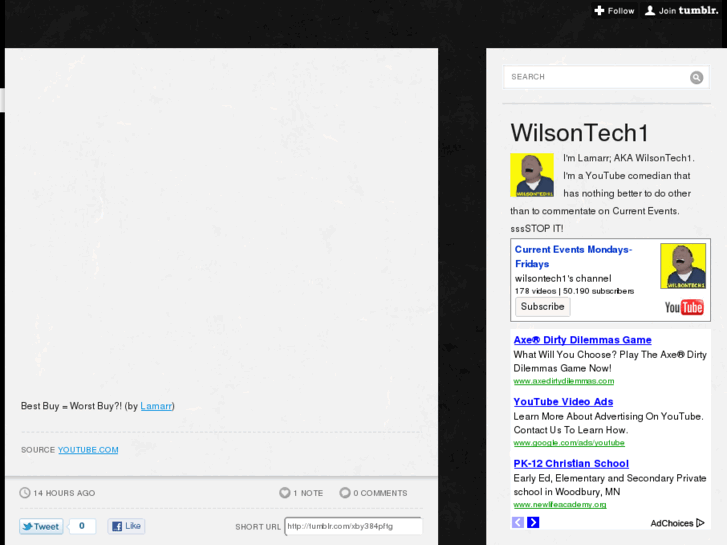
Task: Click the search magnifier icon
Action: coord(696,77)
